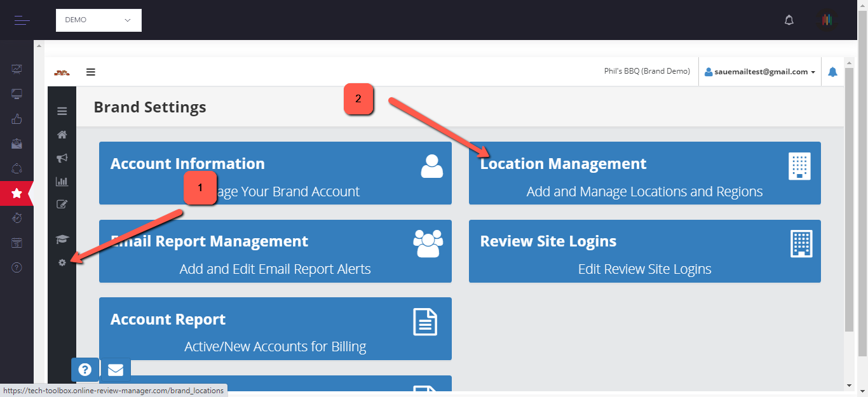The height and width of the screenshot is (397, 868).
Task: Expand the sauemailtest@gmail.com user dropdown
Action: coord(759,72)
